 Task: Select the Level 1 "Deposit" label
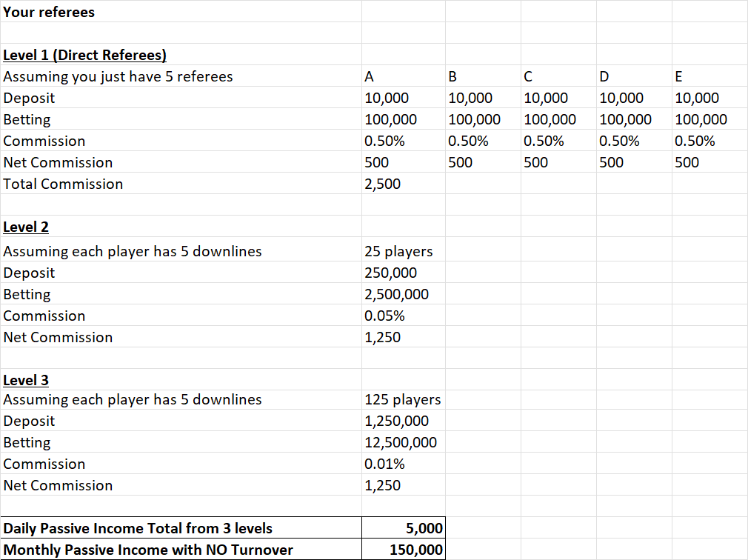pyautogui.click(x=29, y=98)
